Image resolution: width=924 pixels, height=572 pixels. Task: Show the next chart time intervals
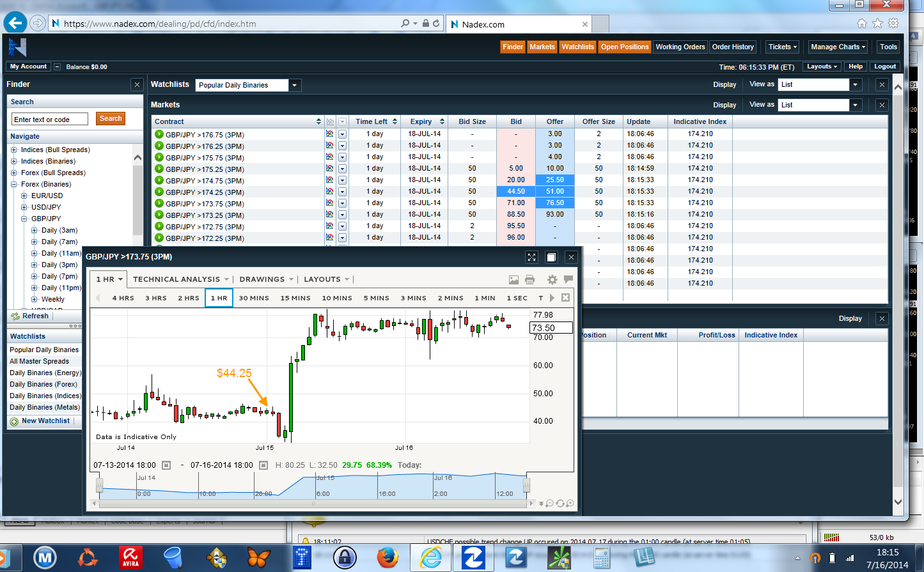552,298
